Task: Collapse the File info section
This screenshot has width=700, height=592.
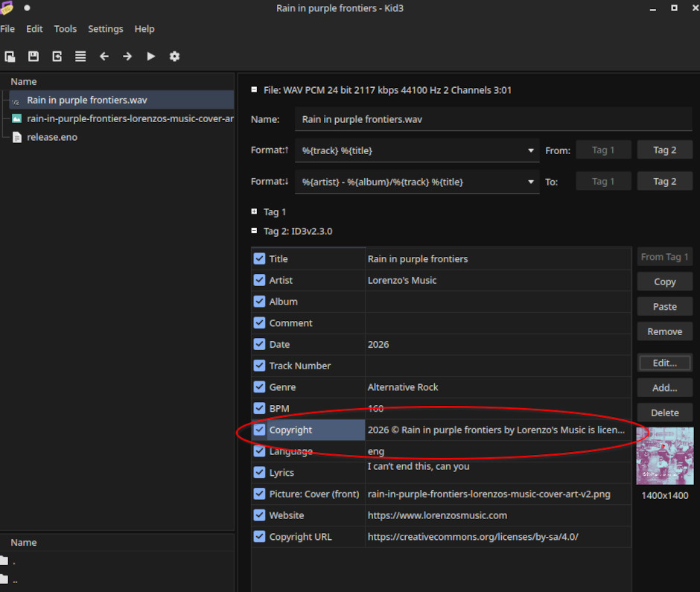Action: point(254,90)
